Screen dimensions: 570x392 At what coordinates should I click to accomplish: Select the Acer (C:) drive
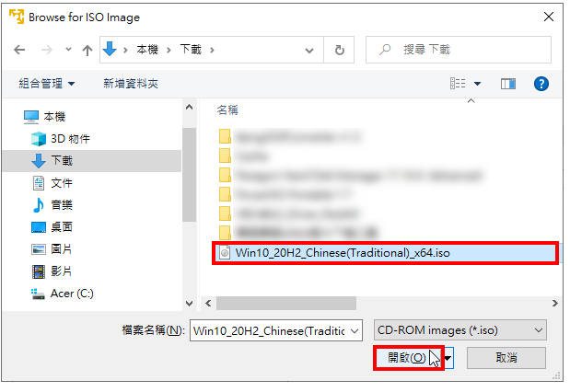pos(63,294)
